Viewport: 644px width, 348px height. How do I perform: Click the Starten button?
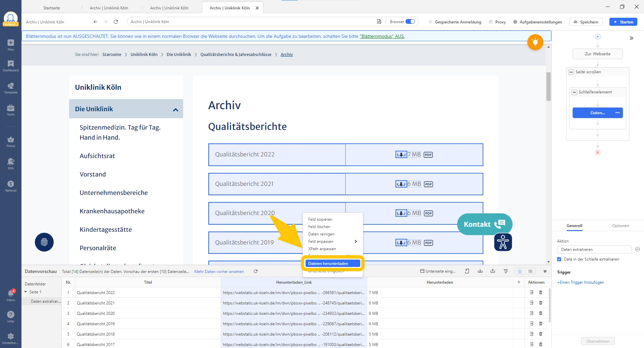[x=623, y=22]
